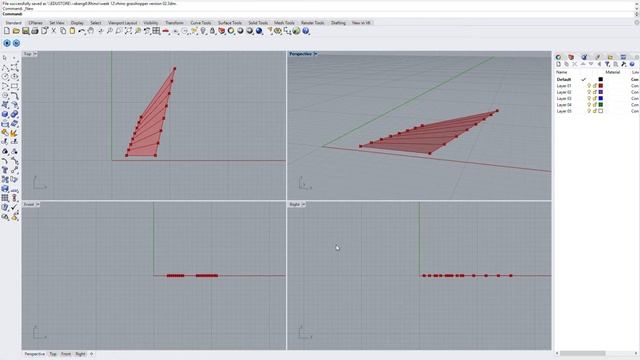Click the four viewports grid icon
The height and width of the screenshot is (360, 640).
pos(156,31)
